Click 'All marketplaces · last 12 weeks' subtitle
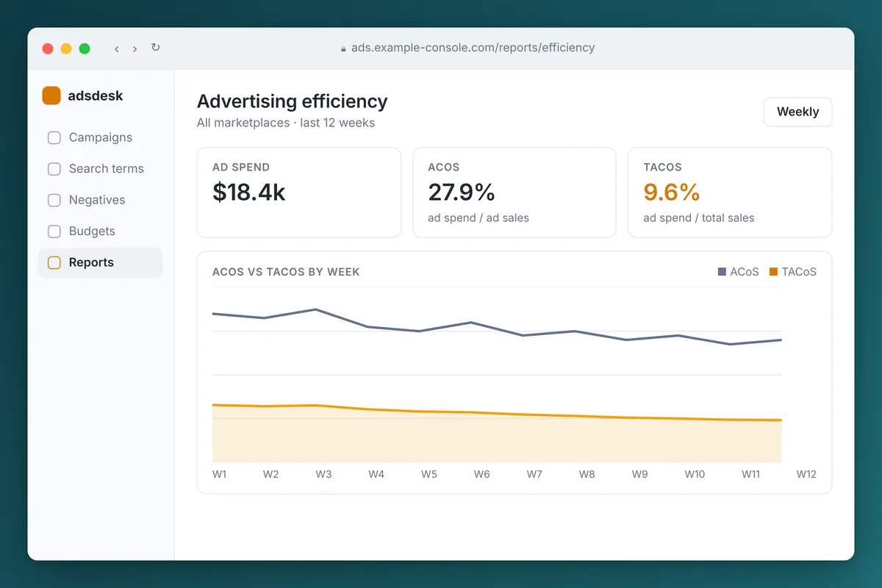Screen dimensions: 882x588 tap(286, 123)
